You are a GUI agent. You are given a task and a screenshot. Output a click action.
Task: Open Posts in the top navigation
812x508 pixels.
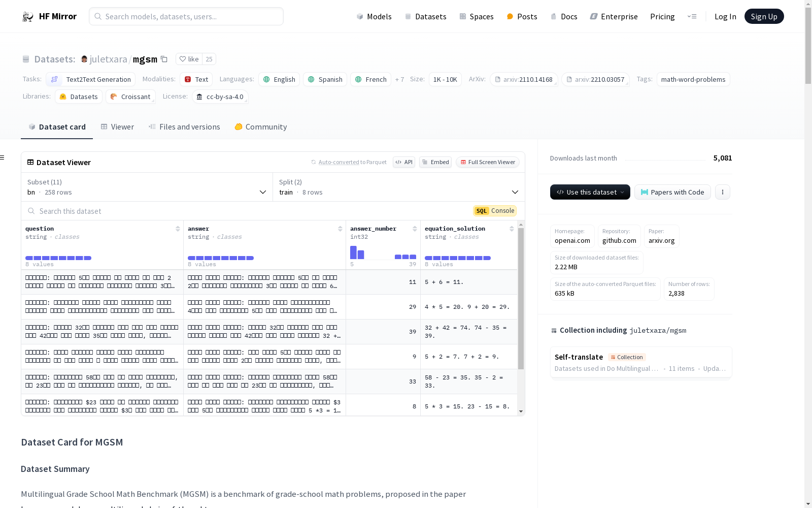coord(522,17)
